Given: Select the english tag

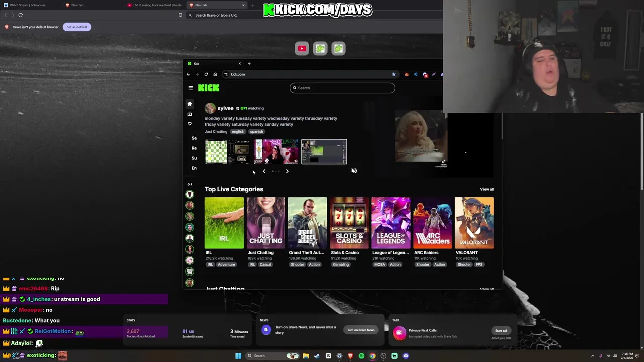Looking at the screenshot, I should click(238, 132).
